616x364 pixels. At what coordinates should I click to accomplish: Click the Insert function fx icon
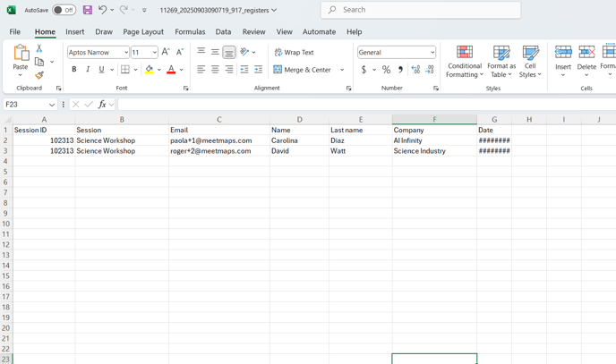click(102, 105)
